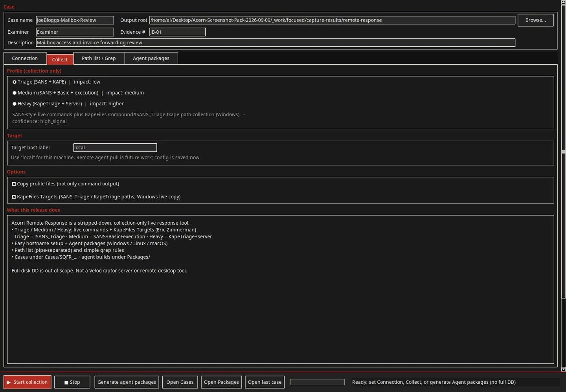The width and height of the screenshot is (566, 392).
Task: Click Open Packages button
Action: [x=221, y=382]
